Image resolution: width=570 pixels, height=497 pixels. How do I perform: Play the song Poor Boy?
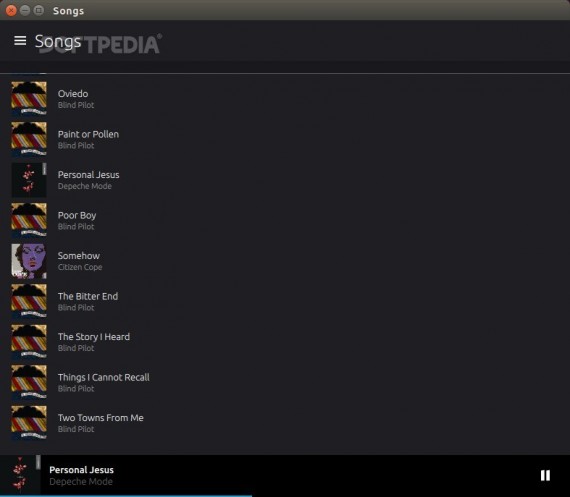point(285,220)
